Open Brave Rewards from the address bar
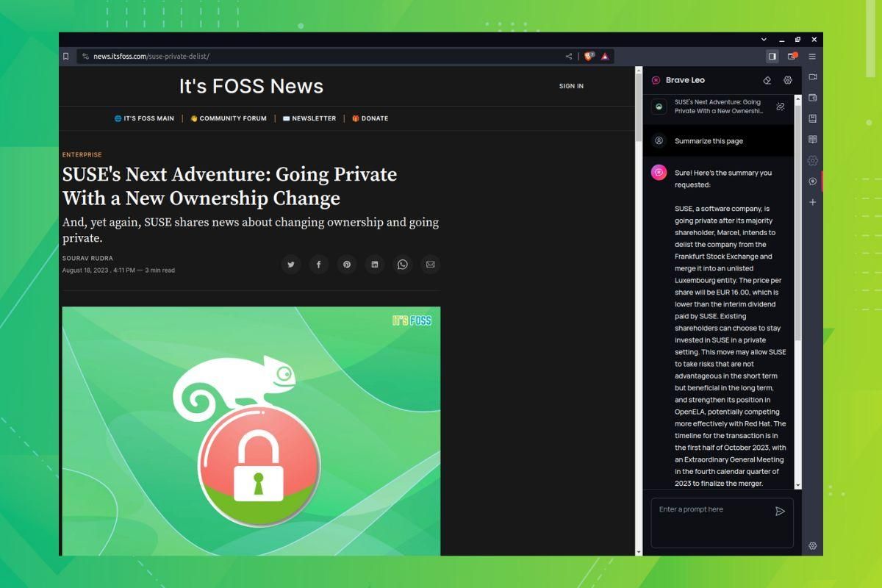 coord(604,56)
